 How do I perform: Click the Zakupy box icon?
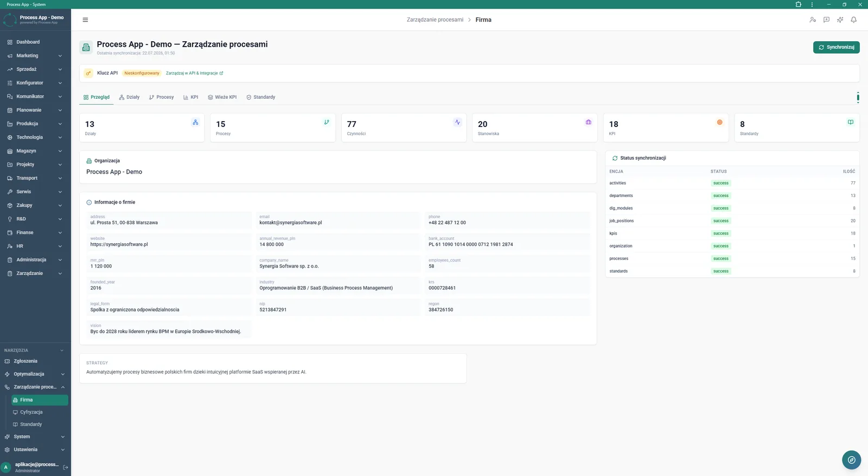pos(10,206)
